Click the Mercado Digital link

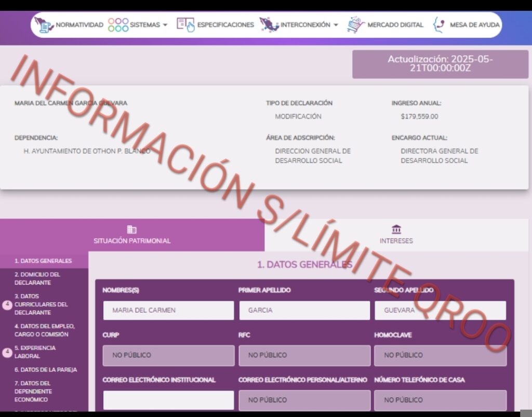[x=395, y=25]
